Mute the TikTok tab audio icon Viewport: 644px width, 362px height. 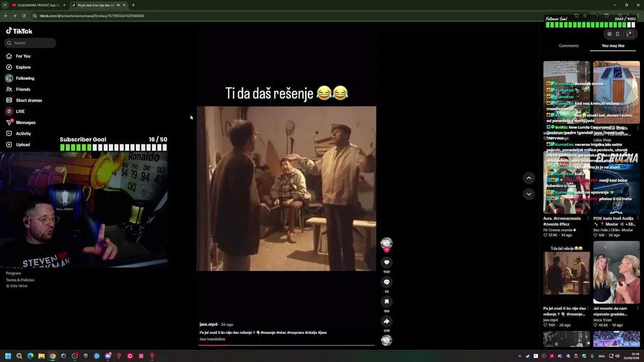pos(118,5)
